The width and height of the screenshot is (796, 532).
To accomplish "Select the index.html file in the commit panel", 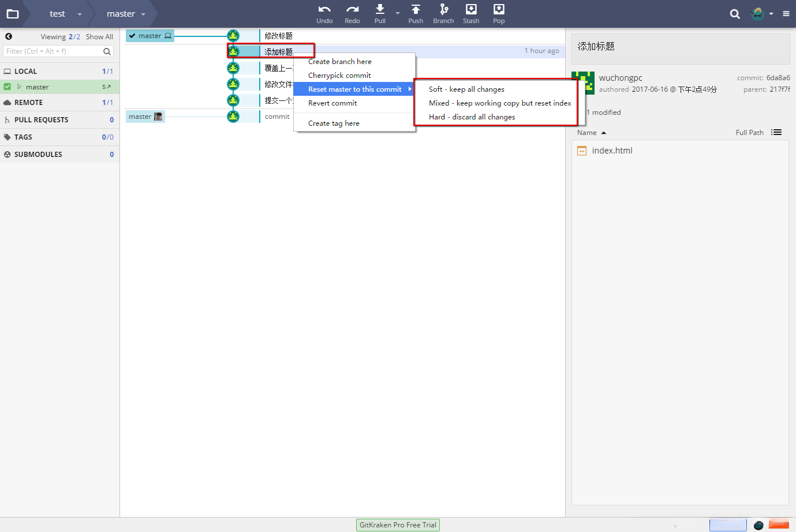I will 612,151.
